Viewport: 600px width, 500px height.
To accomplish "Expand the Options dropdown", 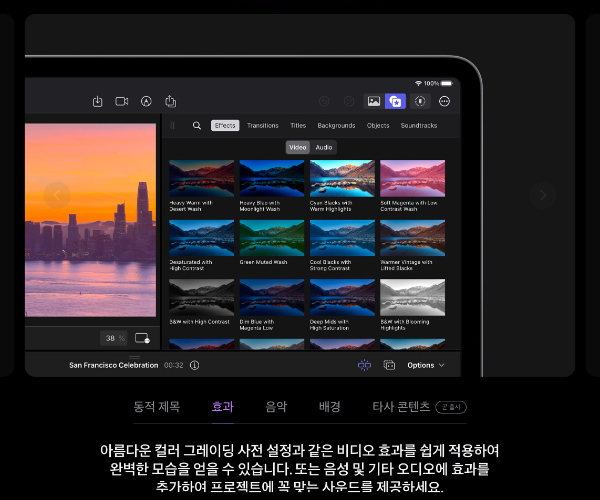I will [426, 365].
